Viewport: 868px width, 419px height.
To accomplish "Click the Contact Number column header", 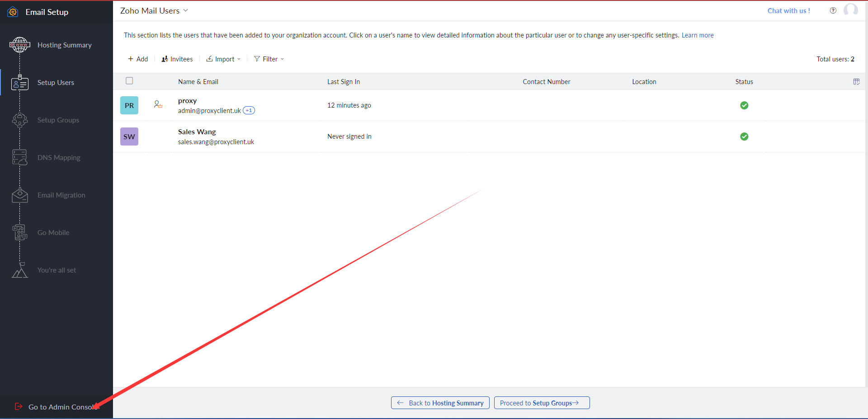I will (547, 82).
